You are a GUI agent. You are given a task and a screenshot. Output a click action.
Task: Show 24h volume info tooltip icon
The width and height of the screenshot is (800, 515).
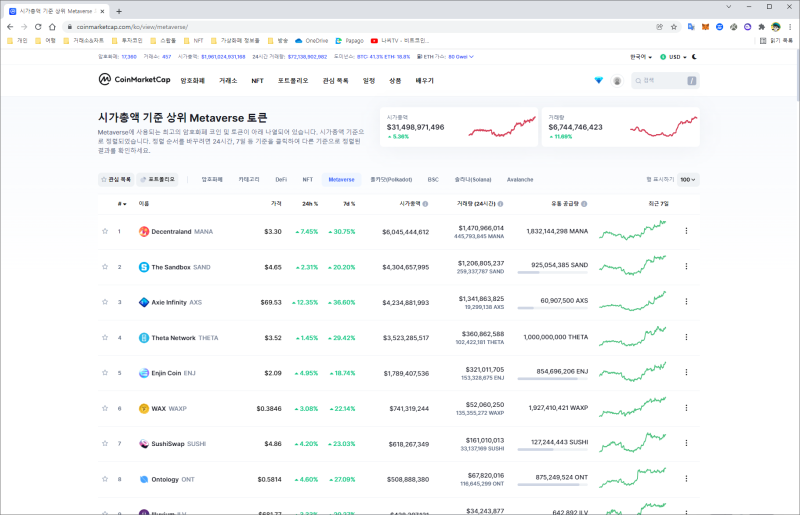click(x=501, y=204)
